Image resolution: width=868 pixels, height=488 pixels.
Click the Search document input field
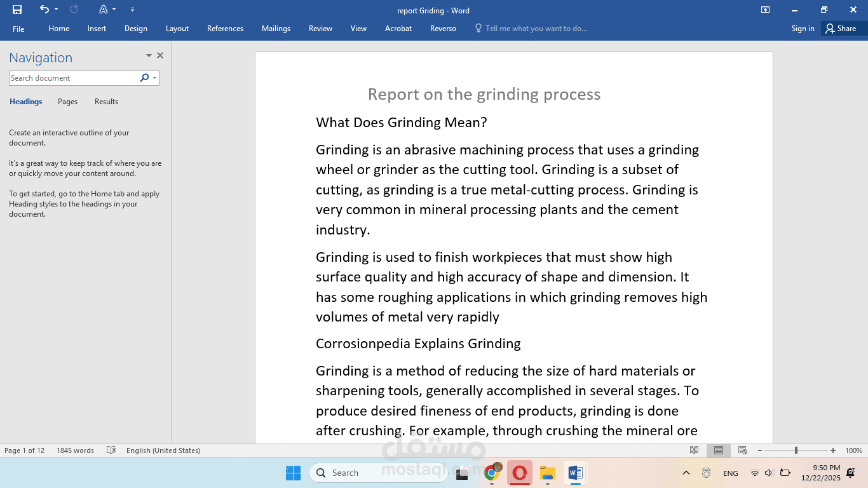(x=73, y=78)
